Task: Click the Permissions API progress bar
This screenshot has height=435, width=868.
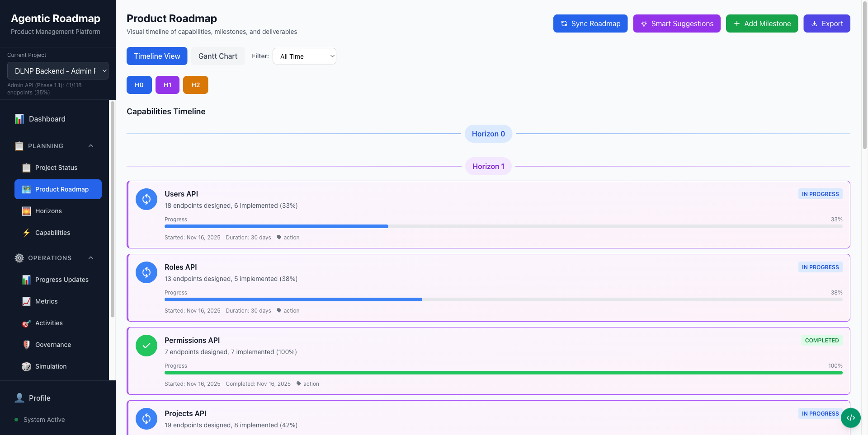Action: [504, 373]
